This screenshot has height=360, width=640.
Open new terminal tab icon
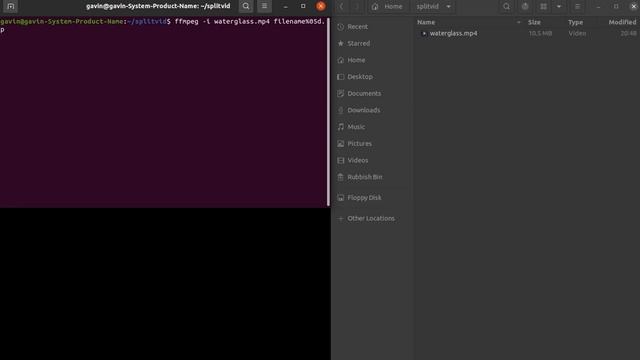coord(11,6)
